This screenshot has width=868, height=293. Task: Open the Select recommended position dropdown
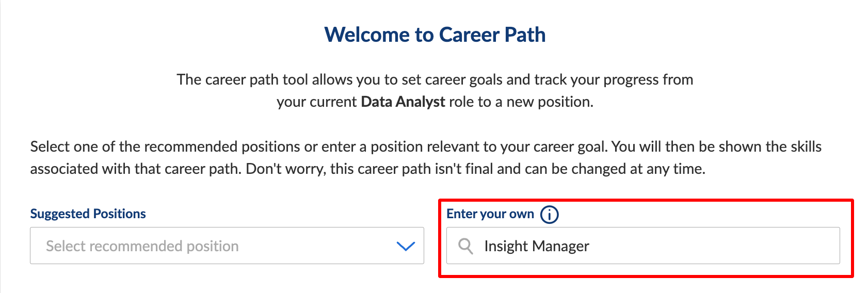tap(227, 246)
